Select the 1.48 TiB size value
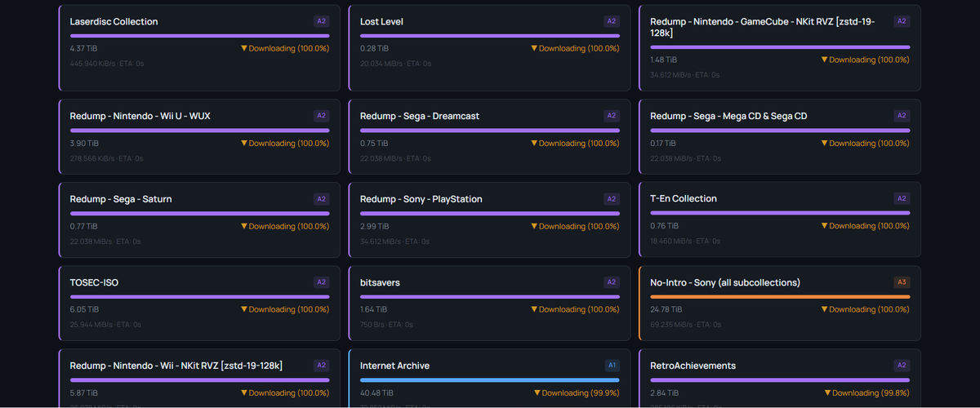 pos(664,60)
